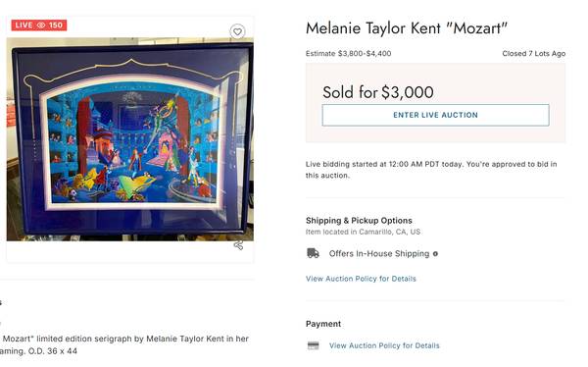Screen dimensions: 588x367
Task: Click the share icon below the artwork
Action: tap(238, 245)
